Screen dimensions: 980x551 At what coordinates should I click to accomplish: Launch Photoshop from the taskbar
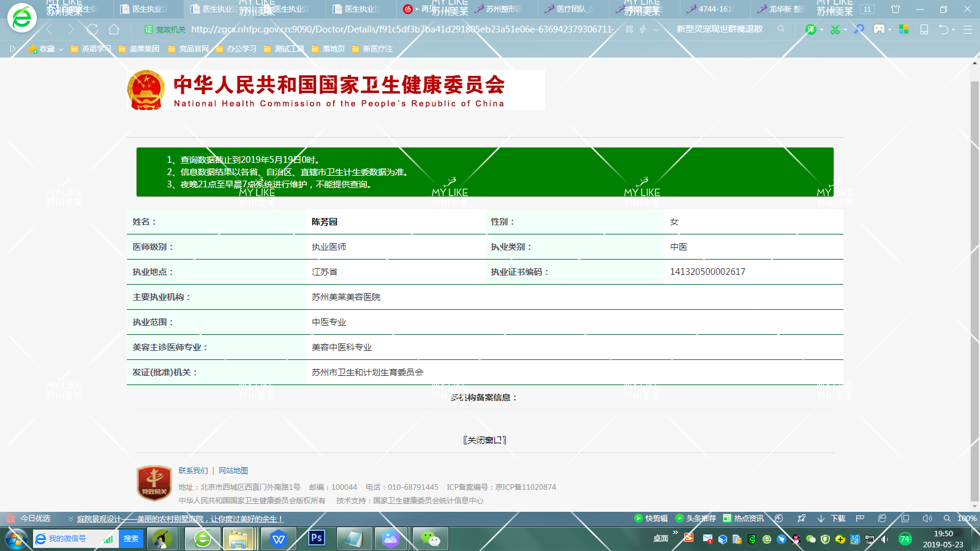click(317, 539)
